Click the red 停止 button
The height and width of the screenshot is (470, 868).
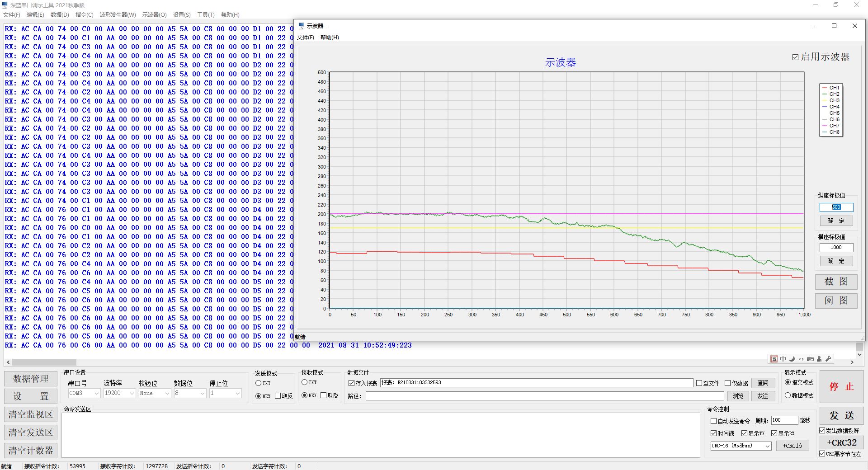(x=841, y=387)
